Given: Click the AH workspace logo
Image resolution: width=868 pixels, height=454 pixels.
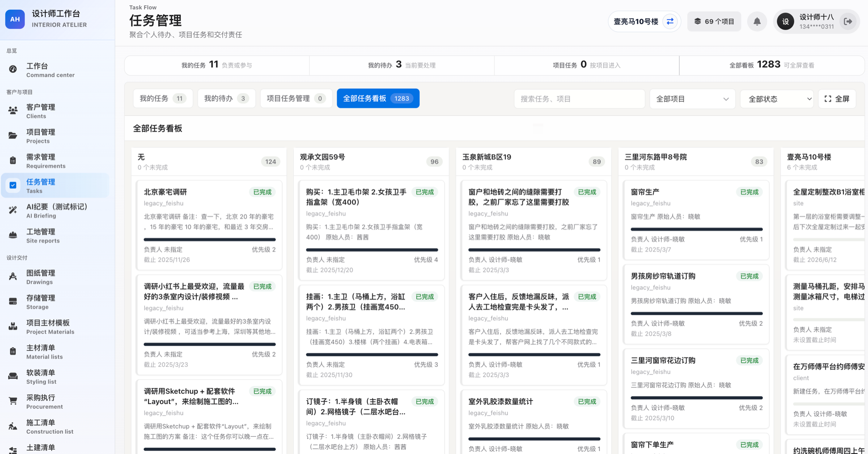Looking at the screenshot, I should pos(15,19).
